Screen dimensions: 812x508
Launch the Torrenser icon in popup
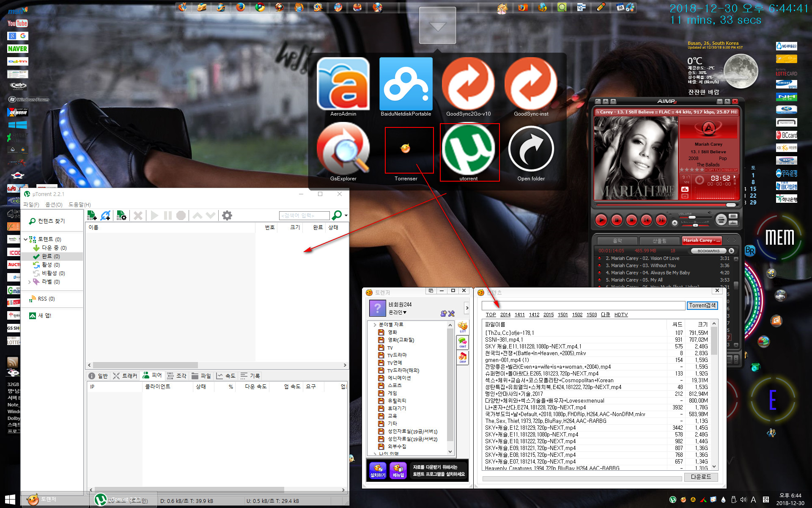click(x=406, y=149)
